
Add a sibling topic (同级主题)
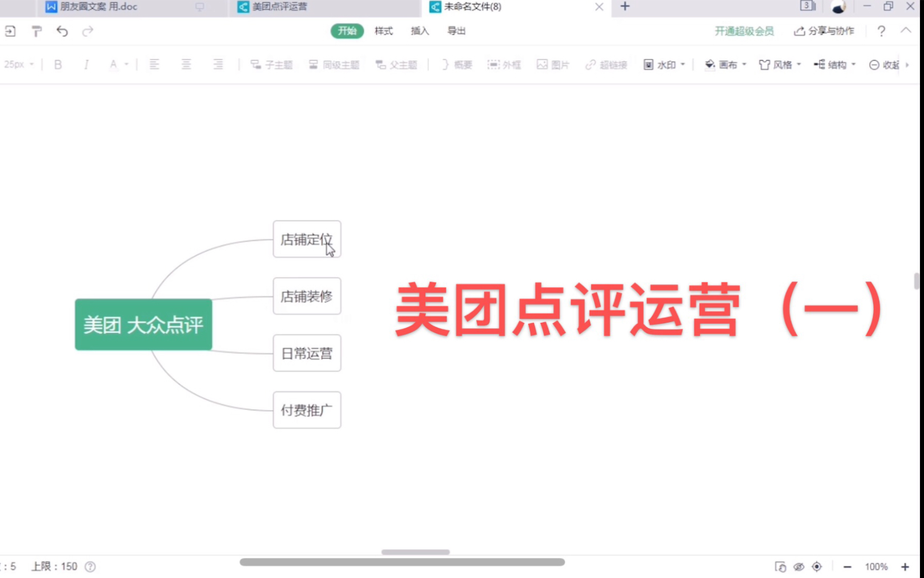pyautogui.click(x=334, y=65)
